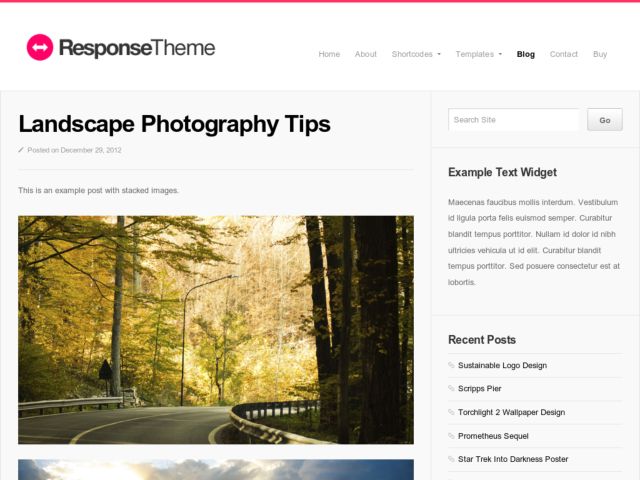The width and height of the screenshot is (640, 480).
Task: Click the Go search button
Action: click(x=605, y=120)
